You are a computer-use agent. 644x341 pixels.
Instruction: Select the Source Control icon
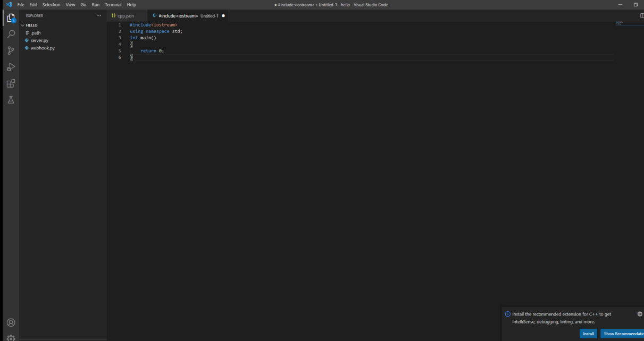click(x=11, y=50)
